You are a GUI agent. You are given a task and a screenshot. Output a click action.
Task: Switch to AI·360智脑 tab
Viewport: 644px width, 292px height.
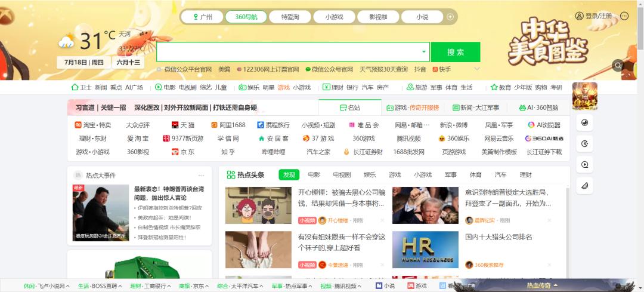click(x=538, y=107)
